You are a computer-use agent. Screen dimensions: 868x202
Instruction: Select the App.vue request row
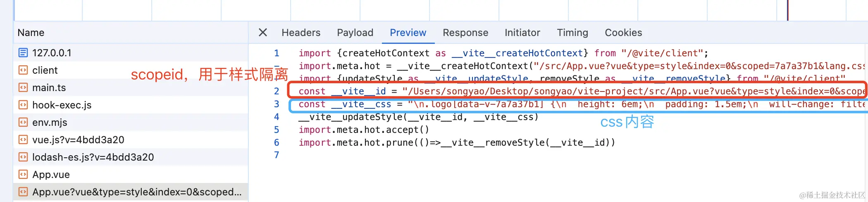(x=131, y=175)
